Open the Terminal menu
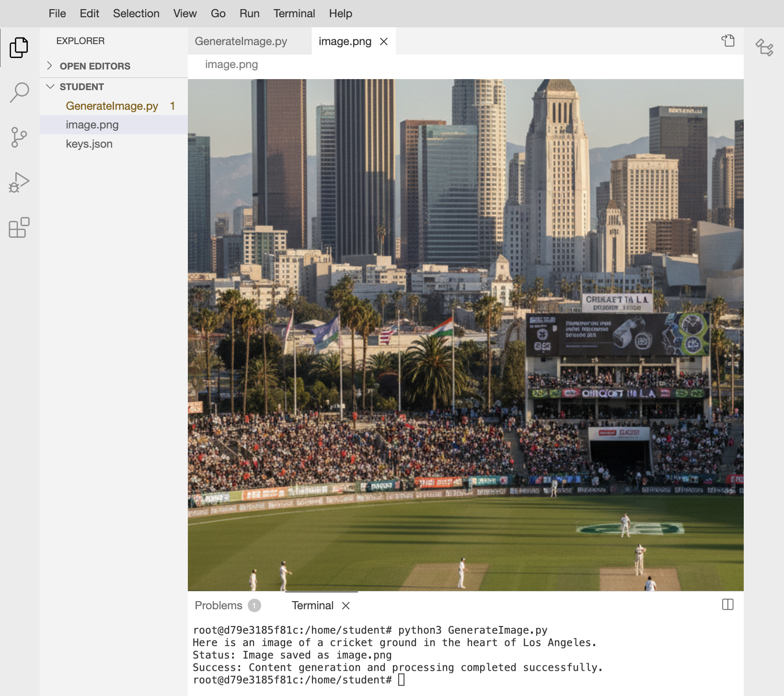784x696 pixels. (x=294, y=13)
